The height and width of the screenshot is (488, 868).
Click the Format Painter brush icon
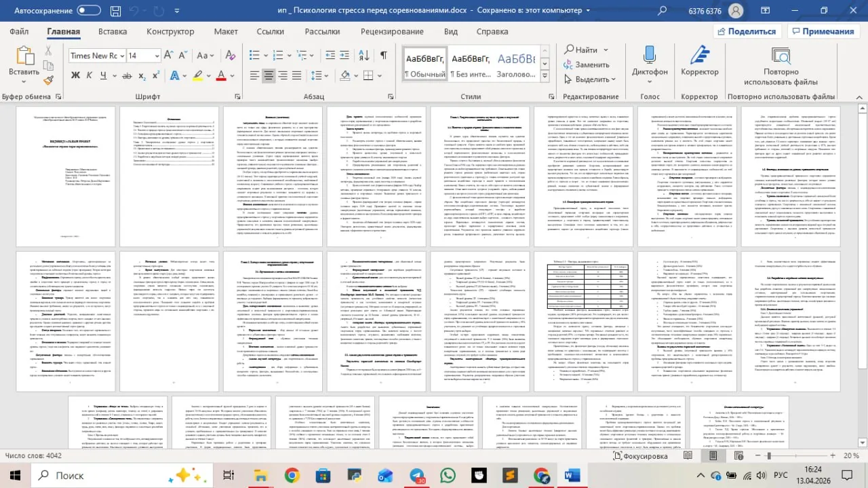pyautogui.click(x=48, y=81)
